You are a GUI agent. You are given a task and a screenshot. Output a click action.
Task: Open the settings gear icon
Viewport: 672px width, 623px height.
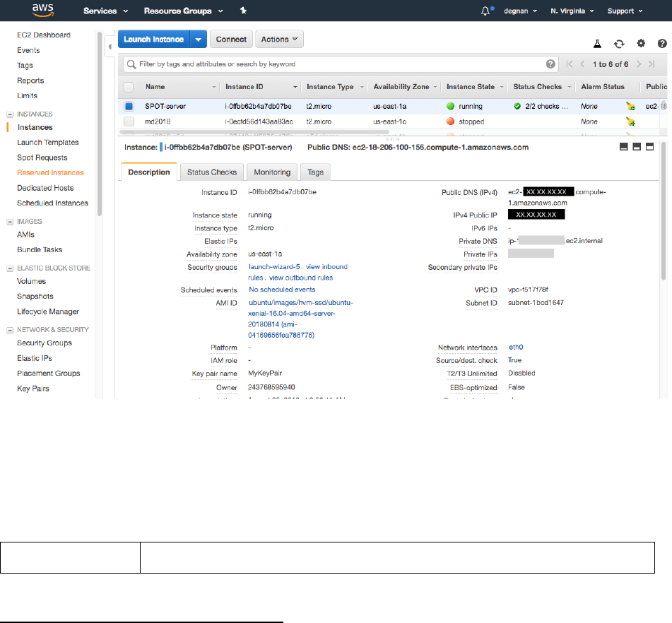point(641,43)
